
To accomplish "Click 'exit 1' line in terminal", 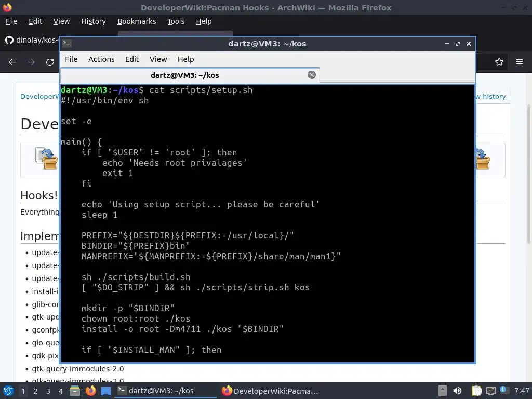I will (x=118, y=173).
